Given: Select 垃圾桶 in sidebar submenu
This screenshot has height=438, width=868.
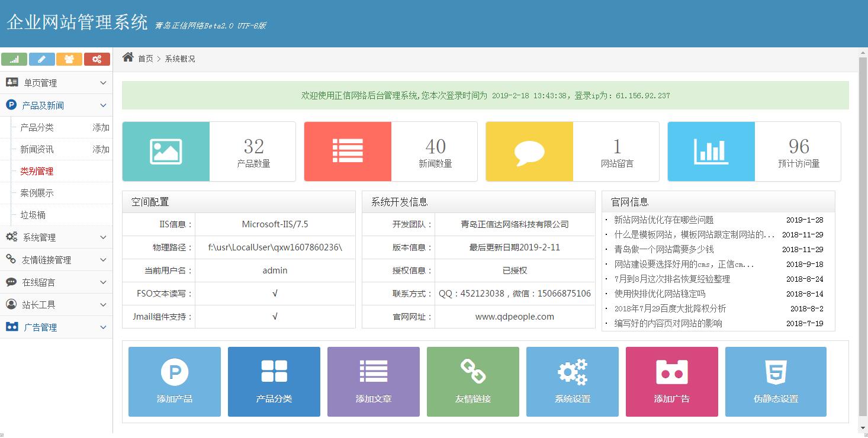Looking at the screenshot, I should click(x=33, y=215).
